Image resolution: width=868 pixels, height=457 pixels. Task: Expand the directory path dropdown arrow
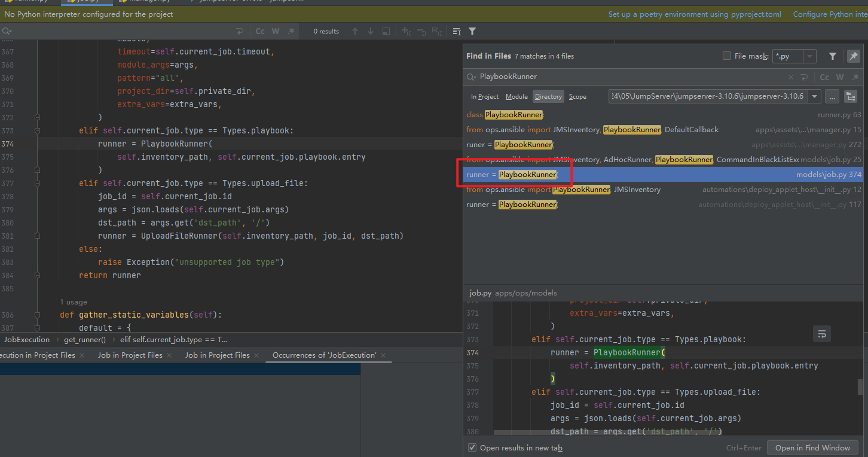pyautogui.click(x=814, y=96)
